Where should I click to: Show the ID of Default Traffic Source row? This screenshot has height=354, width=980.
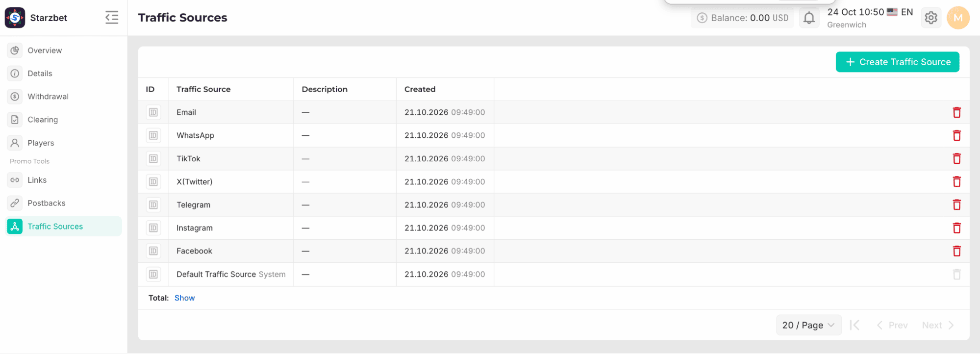pos(153,274)
